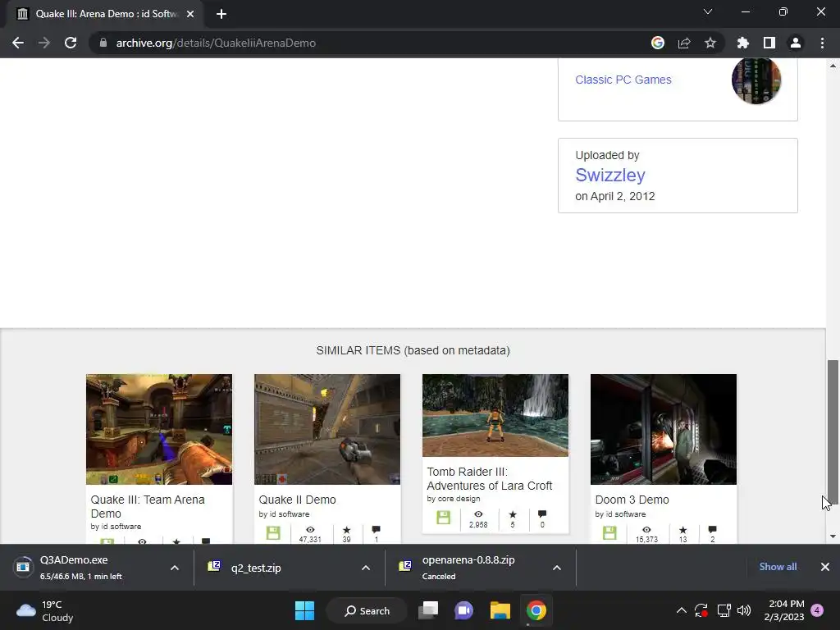Screen dimensions: 840x630
Task: Open the volume speaker tray icon
Action: (744, 610)
